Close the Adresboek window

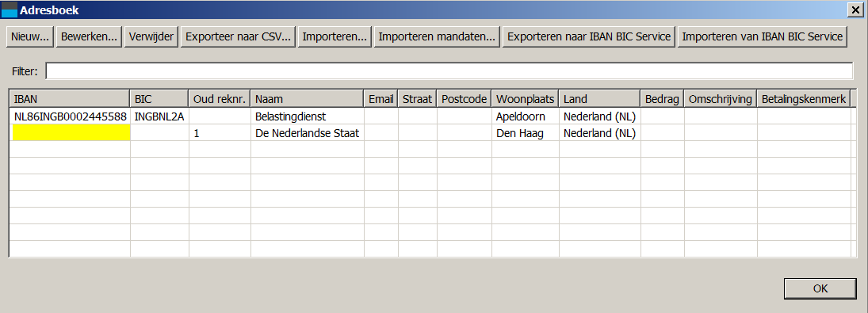pyautogui.click(x=858, y=10)
